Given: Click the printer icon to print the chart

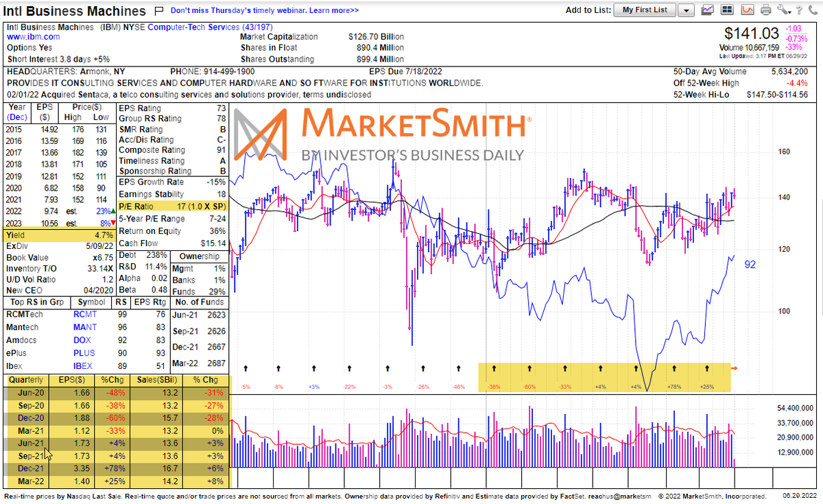Looking at the screenshot, I should click(x=766, y=10).
